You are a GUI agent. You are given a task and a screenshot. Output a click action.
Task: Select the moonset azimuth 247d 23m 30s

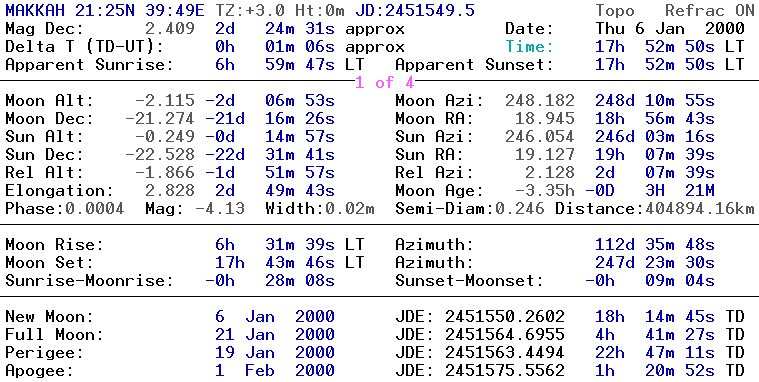click(x=654, y=262)
